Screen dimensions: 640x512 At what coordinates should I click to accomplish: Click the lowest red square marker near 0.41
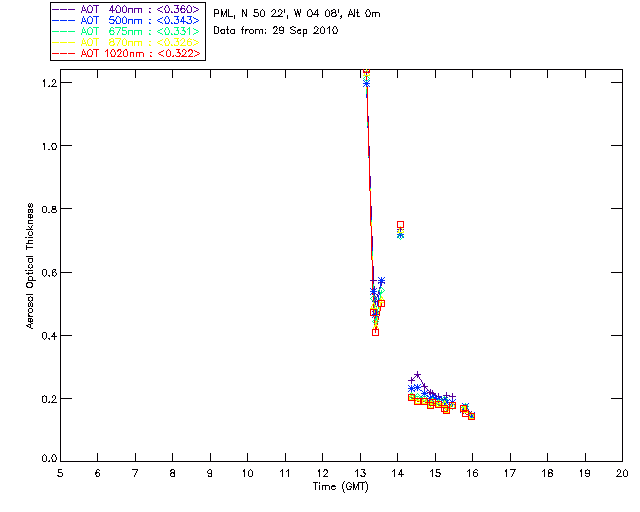[x=376, y=332]
